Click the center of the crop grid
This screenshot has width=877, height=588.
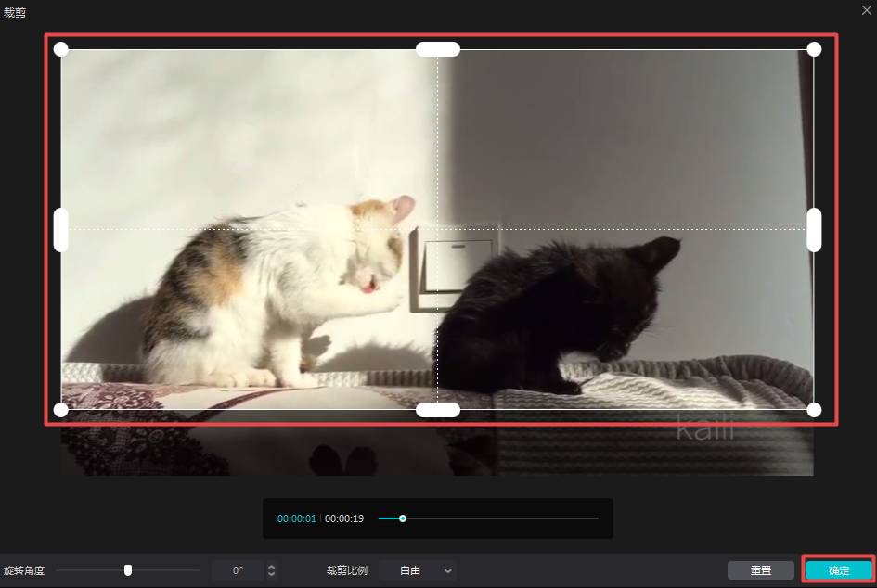(x=437, y=229)
